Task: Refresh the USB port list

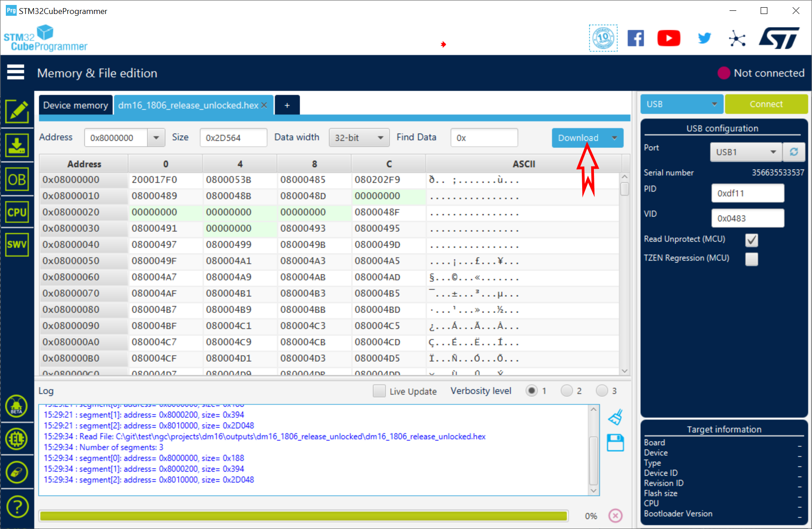Action: pos(794,152)
